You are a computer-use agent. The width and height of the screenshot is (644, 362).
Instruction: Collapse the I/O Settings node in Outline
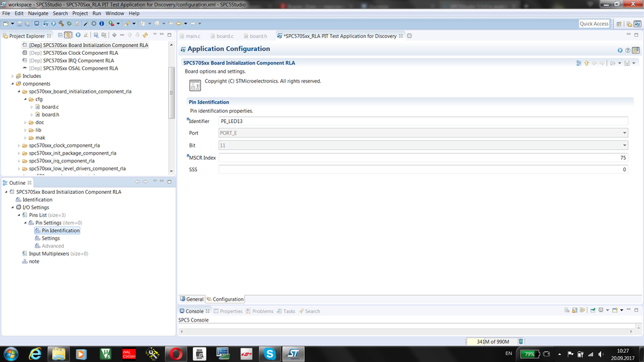coord(13,207)
